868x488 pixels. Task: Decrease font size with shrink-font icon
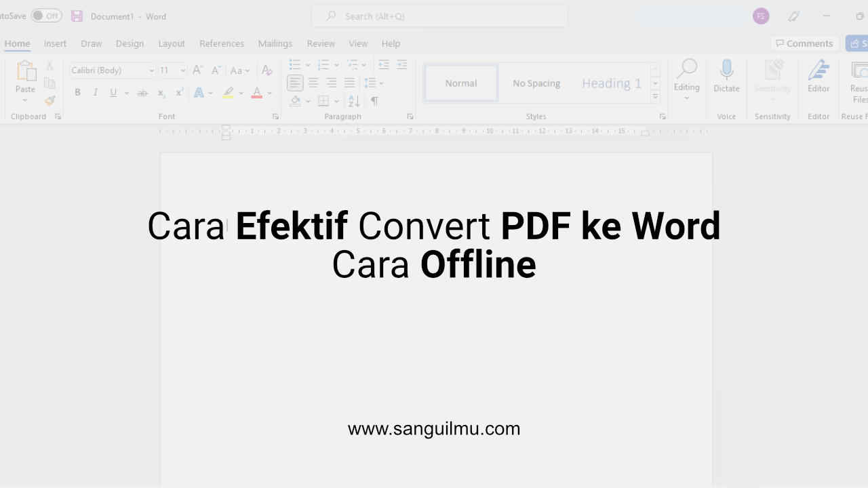click(216, 70)
